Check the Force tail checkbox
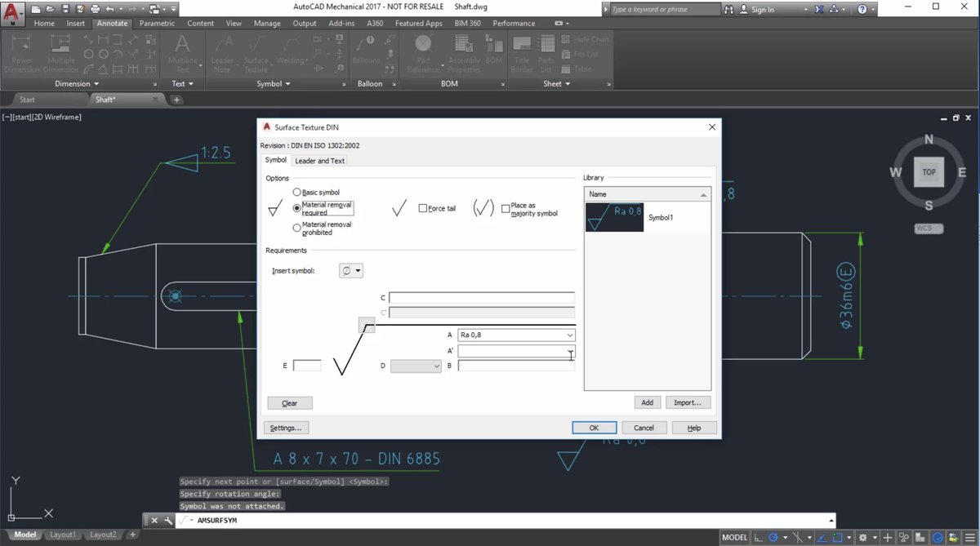Viewport: 980px width, 546px height. (x=422, y=208)
